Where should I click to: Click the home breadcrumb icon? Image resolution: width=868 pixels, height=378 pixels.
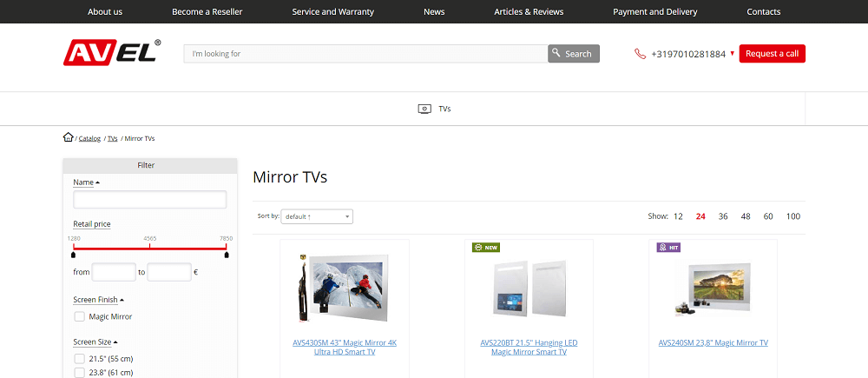tap(68, 137)
